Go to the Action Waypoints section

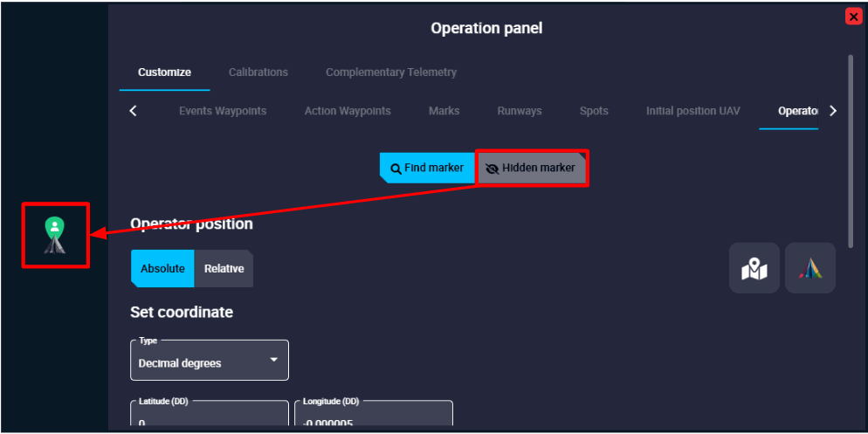click(x=347, y=111)
